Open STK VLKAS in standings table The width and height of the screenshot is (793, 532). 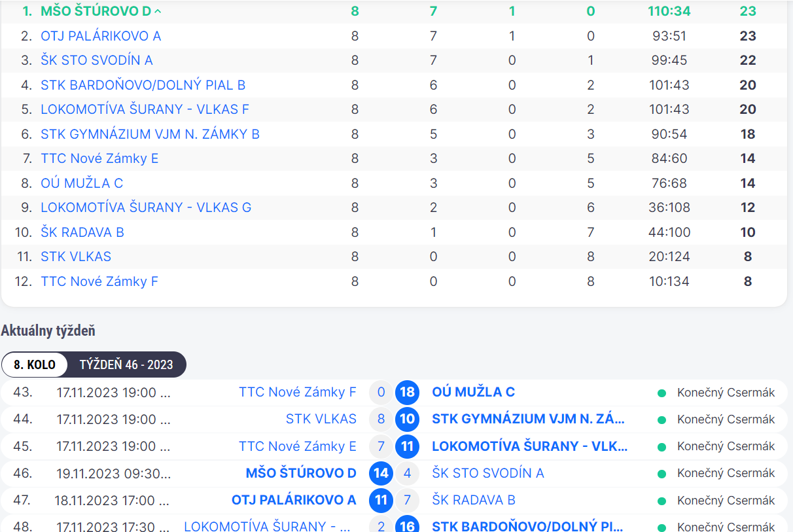pyautogui.click(x=76, y=257)
